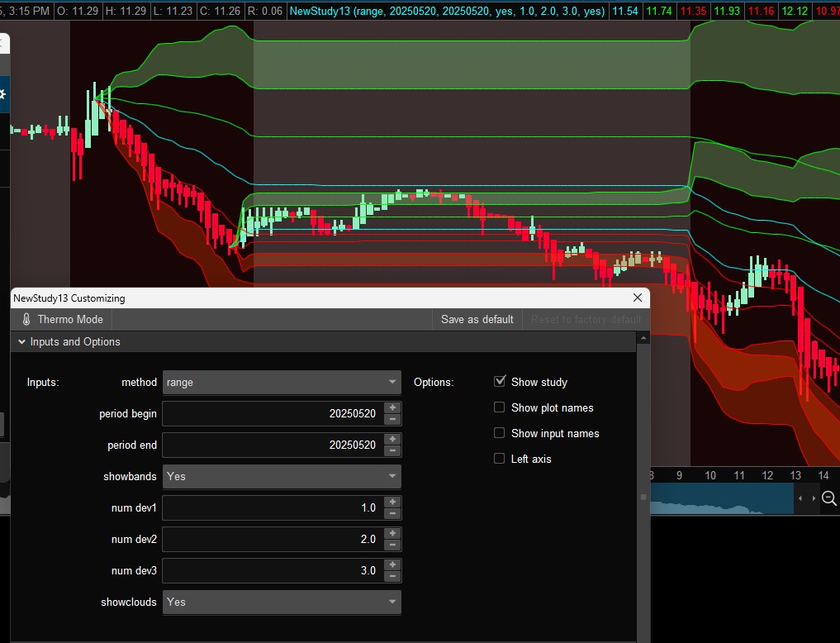This screenshot has height=643, width=840.
Task: Uncheck the Show study checkbox
Action: (x=499, y=381)
